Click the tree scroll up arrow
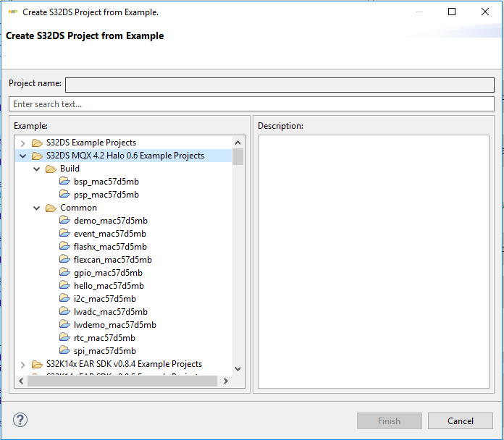 point(238,143)
